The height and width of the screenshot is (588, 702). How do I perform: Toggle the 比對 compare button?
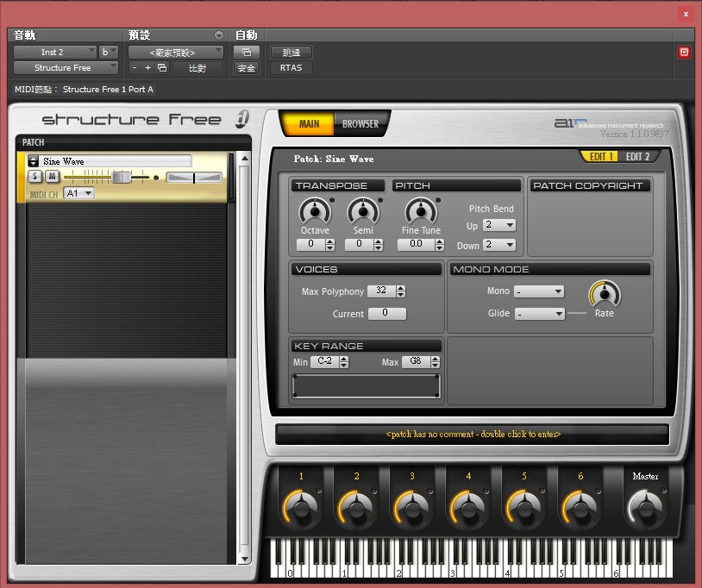click(x=197, y=68)
